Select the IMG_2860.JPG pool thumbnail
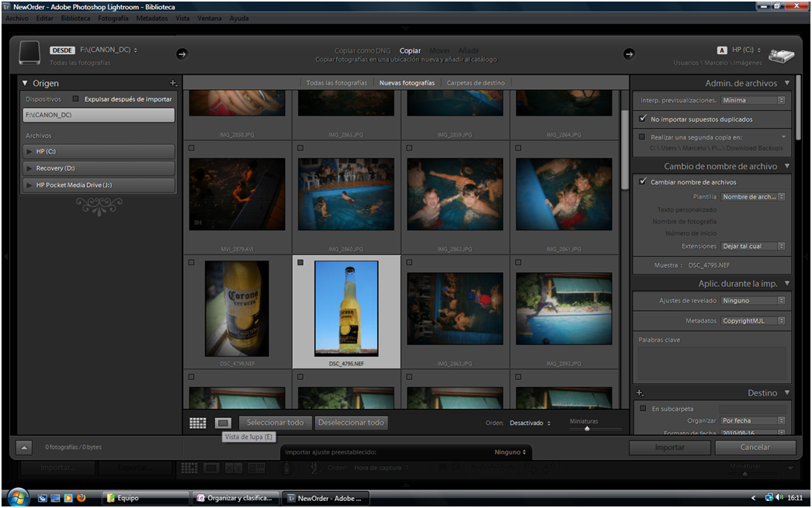This screenshot has width=812, height=508. (x=346, y=195)
